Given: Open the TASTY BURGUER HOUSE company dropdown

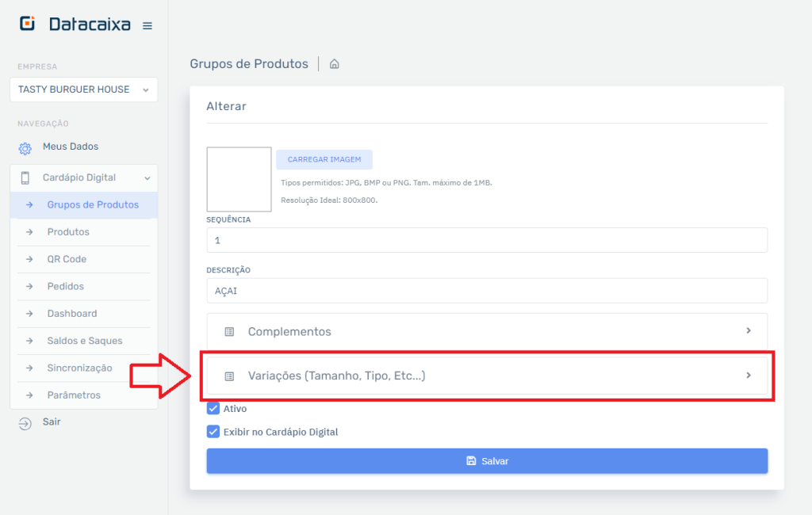Looking at the screenshot, I should point(83,90).
